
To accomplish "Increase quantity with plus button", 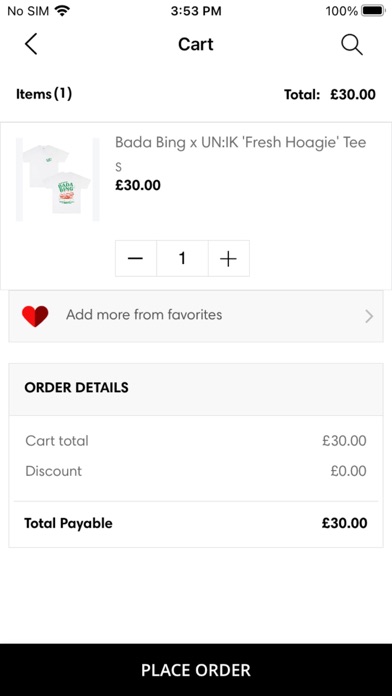I will click(229, 258).
